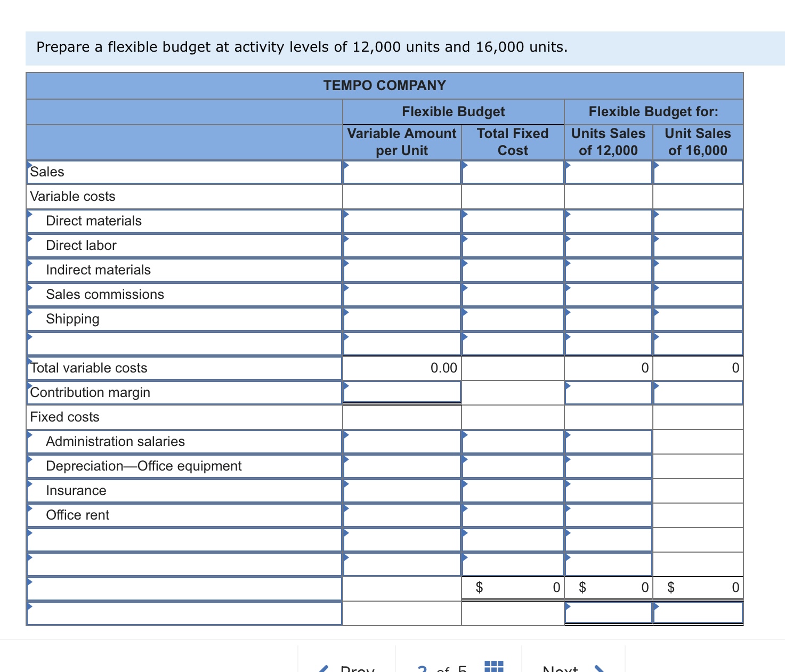Open the Sales commissions row label dropdown
This screenshot has width=785, height=672.
[x=184, y=295]
